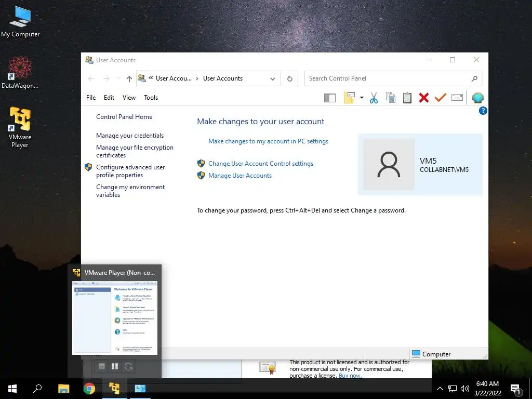The width and height of the screenshot is (532, 399).
Task: Click the Rename toolbar icon
Action: (457, 98)
